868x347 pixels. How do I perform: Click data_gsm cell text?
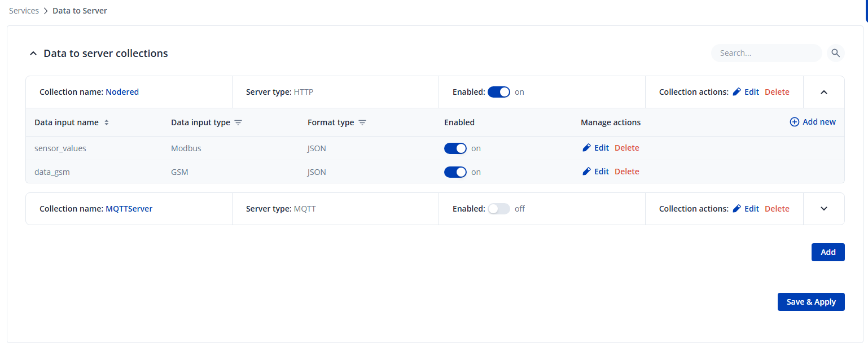click(52, 172)
